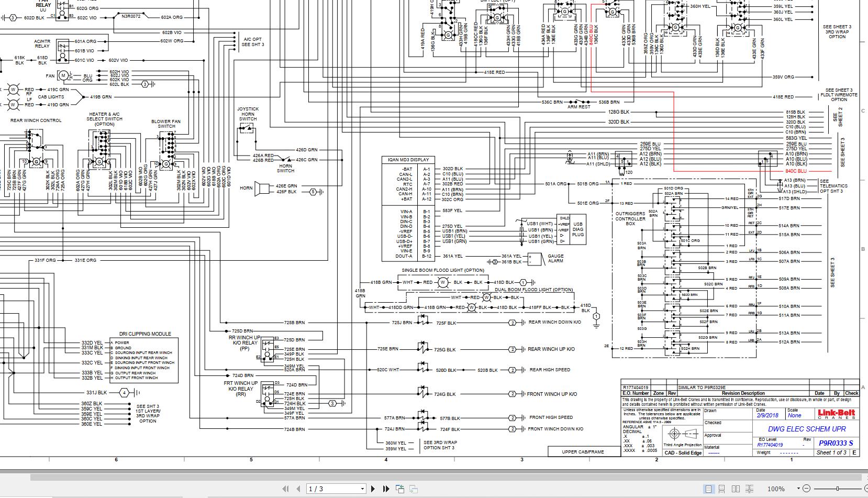Click the FRT WINCH UP K/O RELAY label
The height and width of the screenshot is (498, 868).
tap(241, 389)
